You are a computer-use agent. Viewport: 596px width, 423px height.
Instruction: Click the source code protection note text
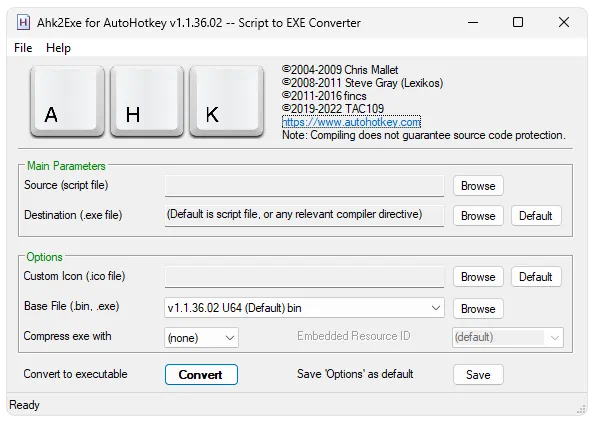(x=424, y=135)
